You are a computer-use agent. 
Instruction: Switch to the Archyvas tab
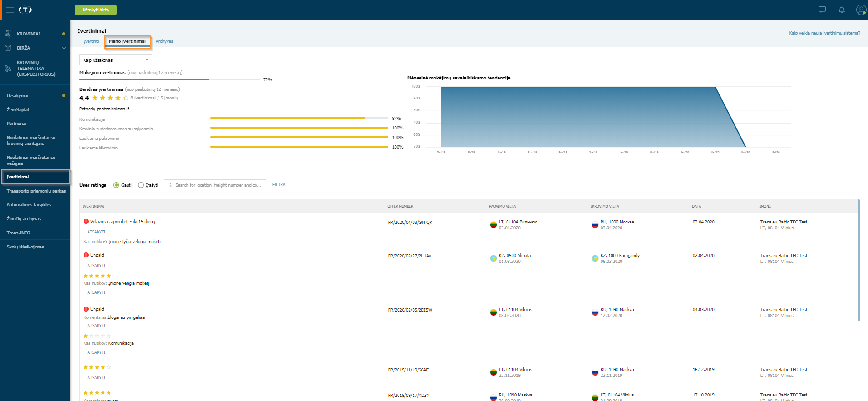(164, 41)
